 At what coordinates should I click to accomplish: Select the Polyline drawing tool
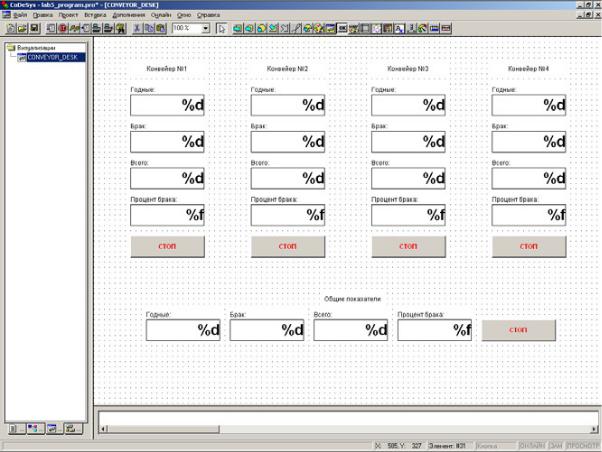(284, 28)
